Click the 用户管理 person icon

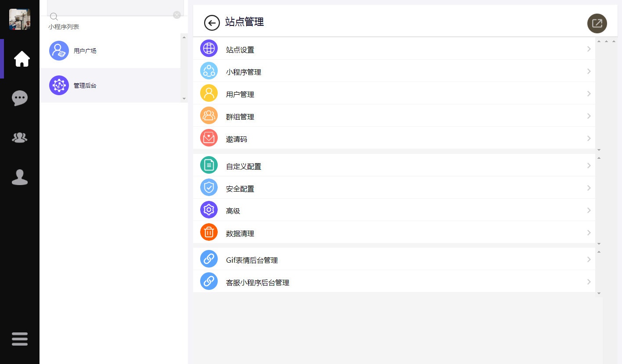click(x=209, y=93)
